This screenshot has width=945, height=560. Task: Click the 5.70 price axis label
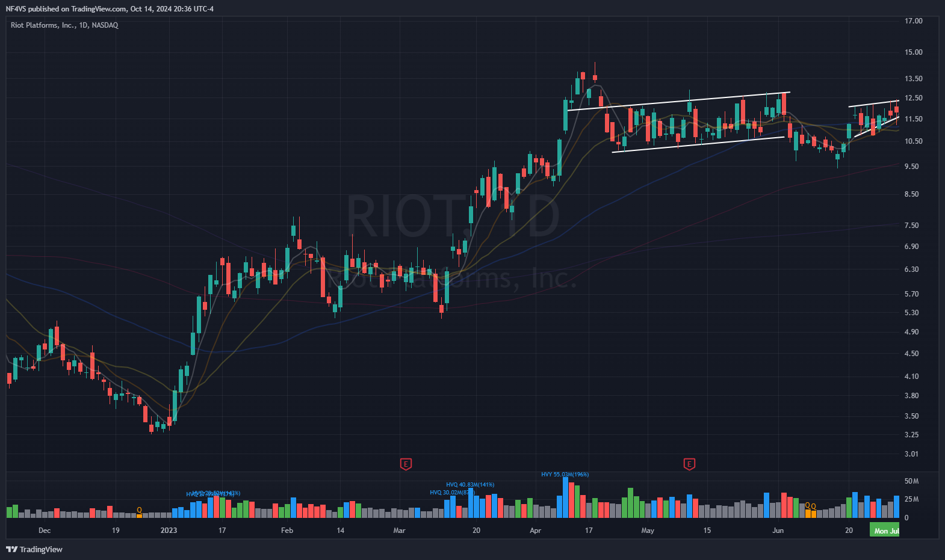pos(911,294)
